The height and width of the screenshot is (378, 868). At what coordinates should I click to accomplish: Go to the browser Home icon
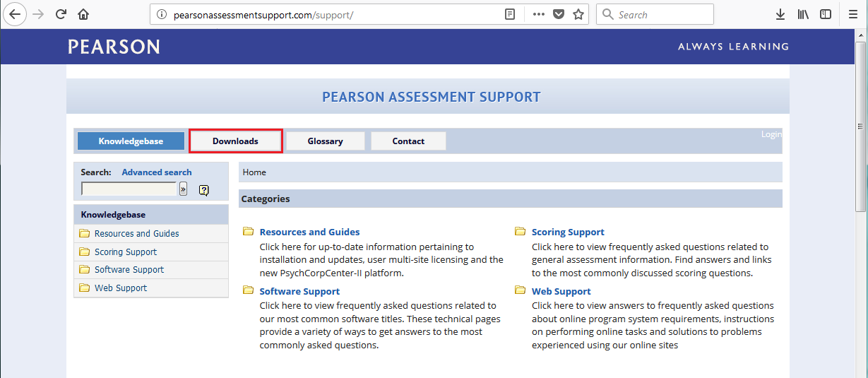(x=83, y=14)
